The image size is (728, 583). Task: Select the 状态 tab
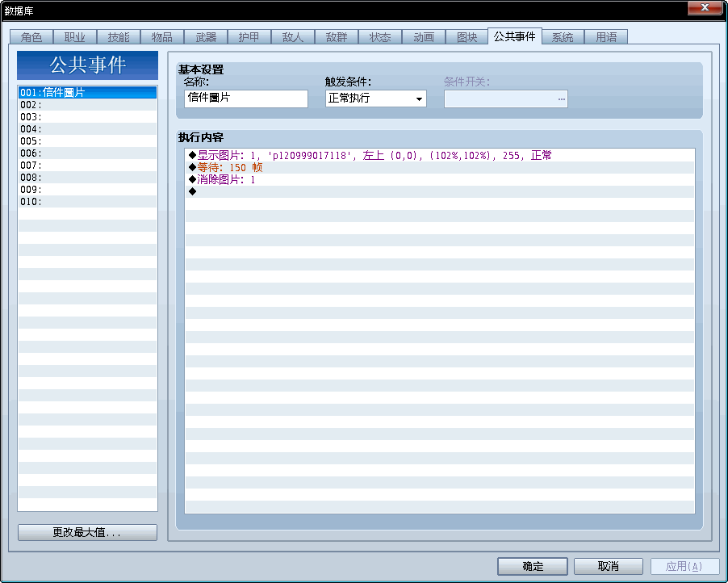tap(380, 36)
